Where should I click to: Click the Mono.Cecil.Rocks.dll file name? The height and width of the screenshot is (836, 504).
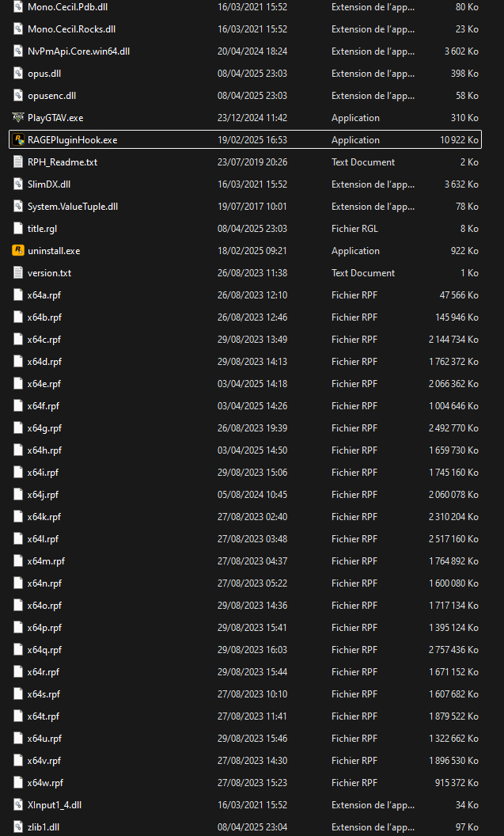pos(71,29)
